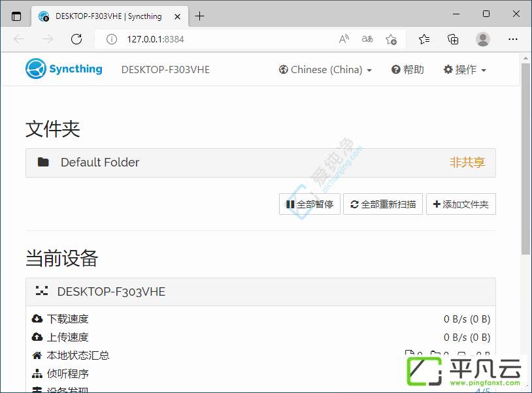Click the page vertical scrollbar thumb
This screenshot has width=532, height=393.
(525, 159)
